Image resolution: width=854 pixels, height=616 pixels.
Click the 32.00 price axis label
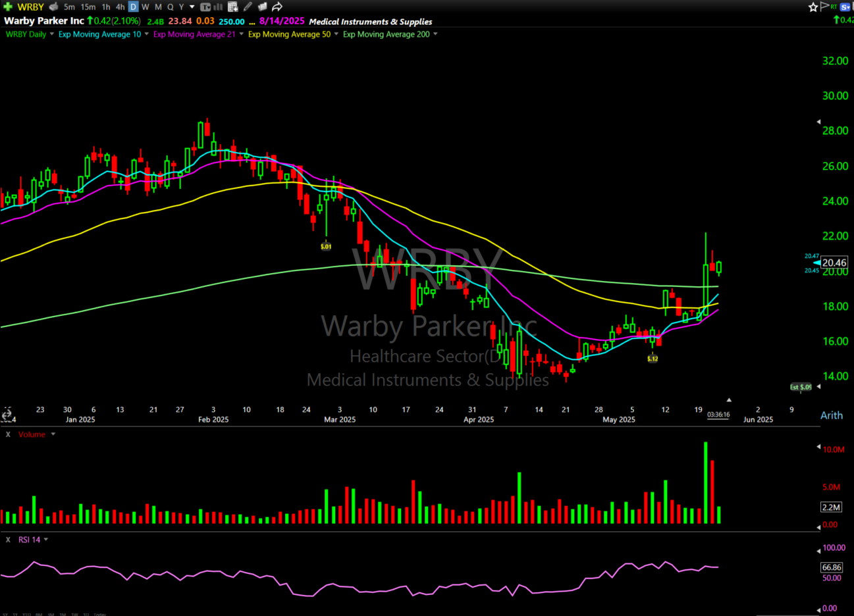[x=835, y=61]
